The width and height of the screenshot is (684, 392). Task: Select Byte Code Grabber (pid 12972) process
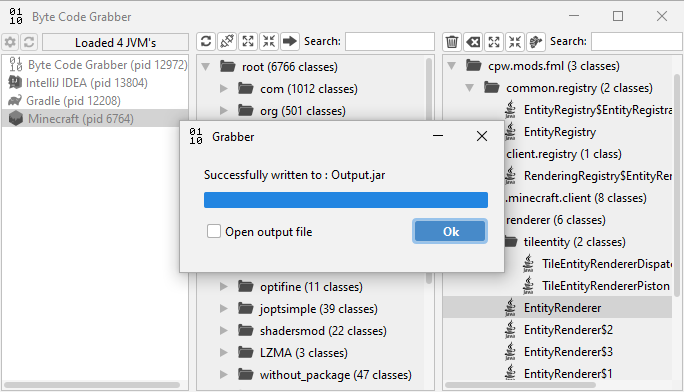tap(95, 65)
